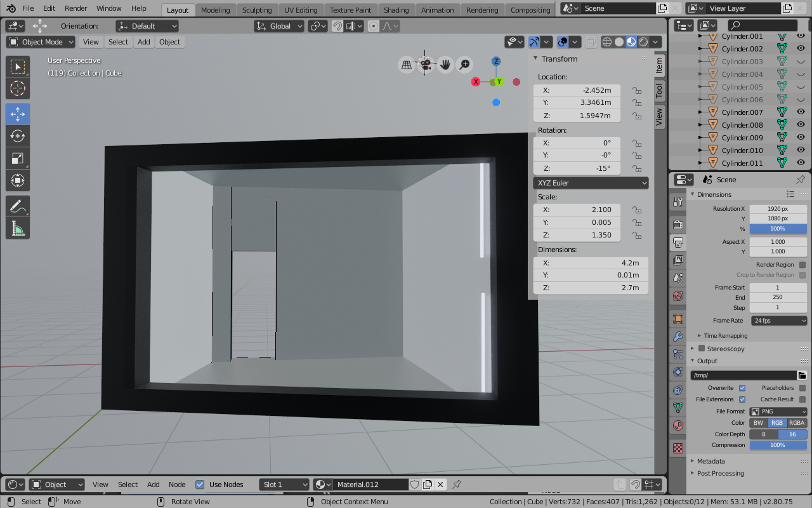Open the Tool sidebar tab
812x508 pixels.
click(659, 90)
